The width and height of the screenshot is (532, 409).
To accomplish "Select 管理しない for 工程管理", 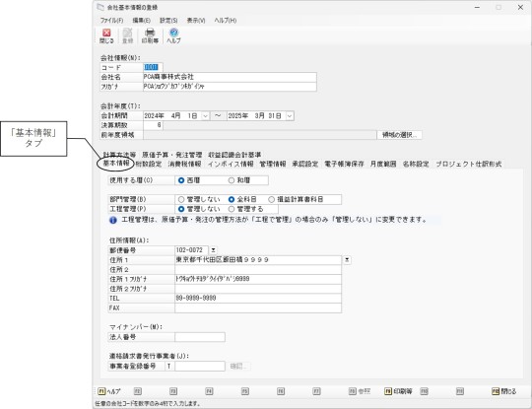I will pyautogui.click(x=199, y=209).
